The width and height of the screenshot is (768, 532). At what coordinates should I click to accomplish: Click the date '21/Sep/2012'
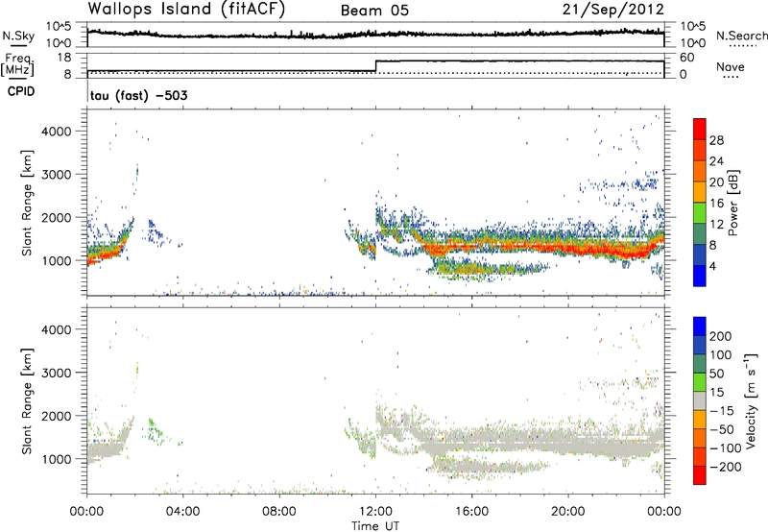click(612, 9)
